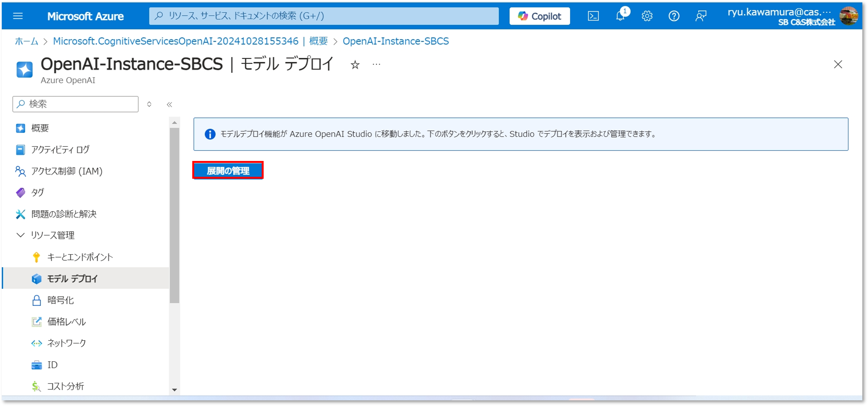
Task: Open the feedback icon
Action: pyautogui.click(x=701, y=16)
